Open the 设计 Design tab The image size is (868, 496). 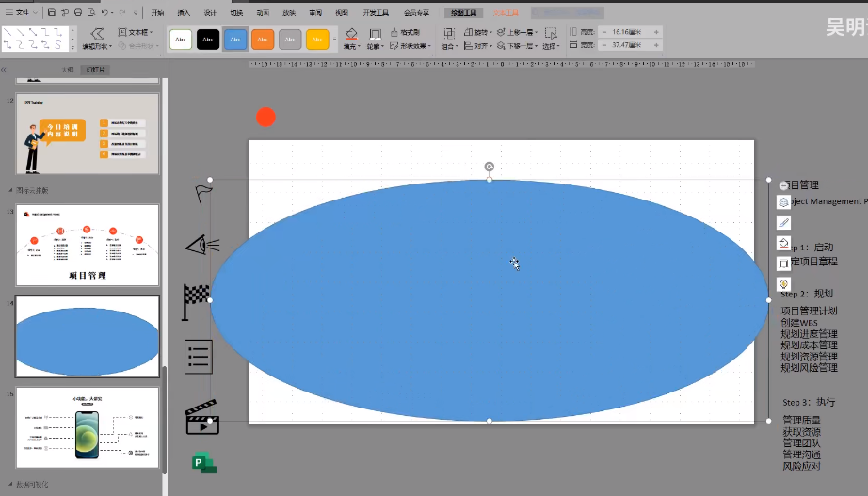[210, 13]
